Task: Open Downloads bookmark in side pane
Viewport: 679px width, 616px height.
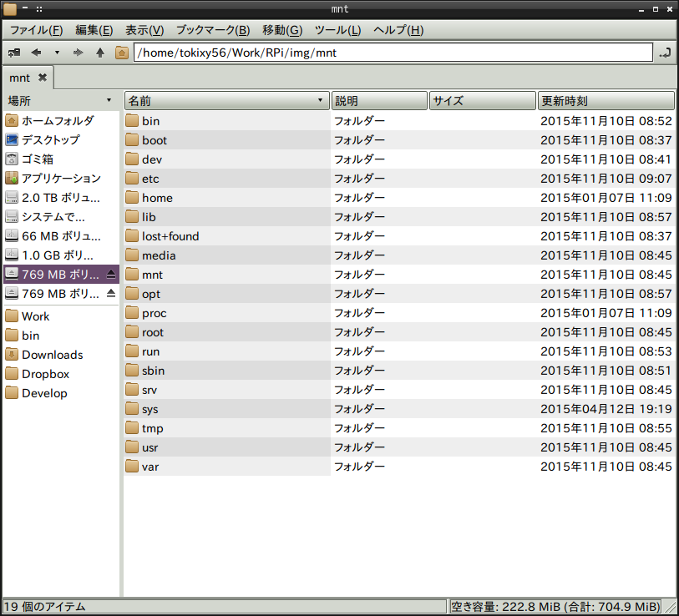Action: 61,355
